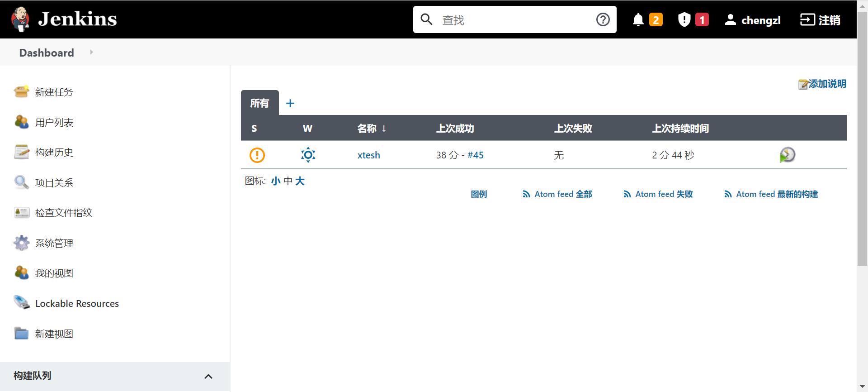Open the notifications bell icon
This screenshot has width=868, height=392.
click(638, 20)
